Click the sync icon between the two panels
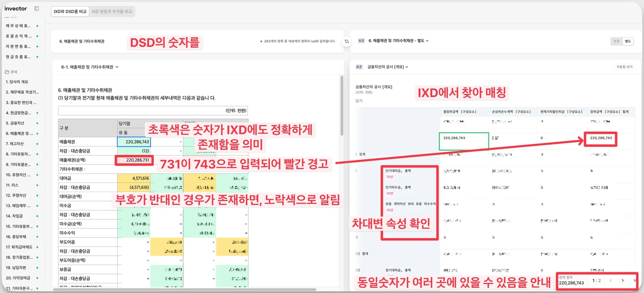 coord(347,41)
